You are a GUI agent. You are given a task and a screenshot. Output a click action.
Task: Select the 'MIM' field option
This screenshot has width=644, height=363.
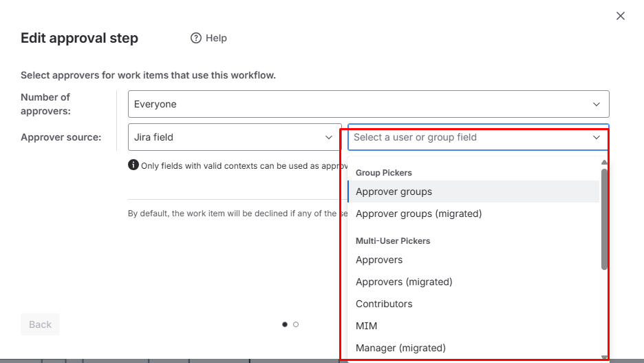(473, 326)
